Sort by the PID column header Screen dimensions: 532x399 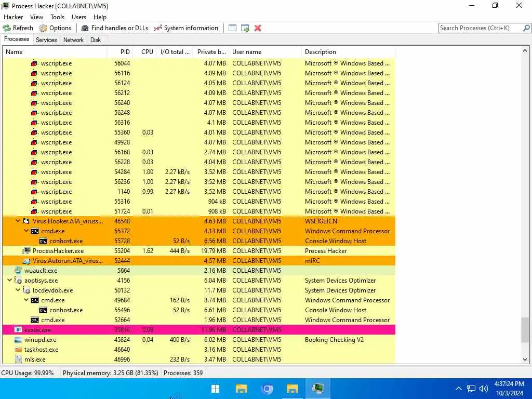(119, 52)
